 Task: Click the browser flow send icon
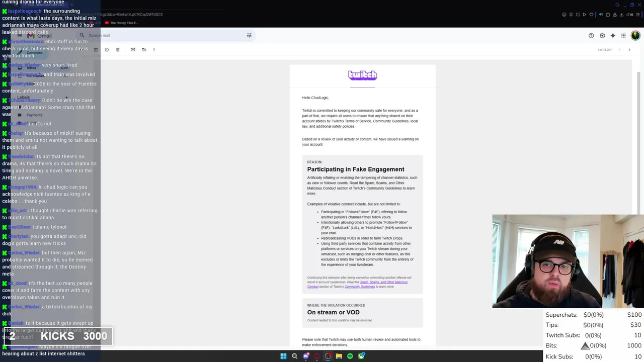click(x=584, y=15)
